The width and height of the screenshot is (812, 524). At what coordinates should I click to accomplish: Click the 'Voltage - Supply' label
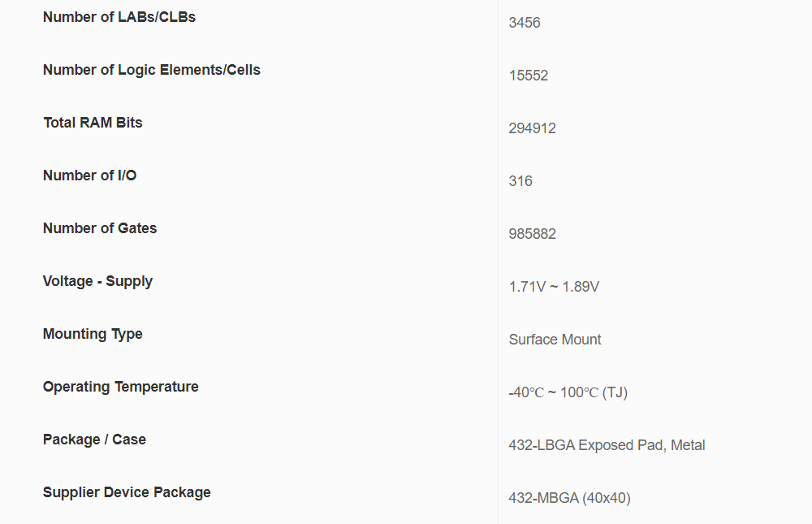[x=97, y=281]
